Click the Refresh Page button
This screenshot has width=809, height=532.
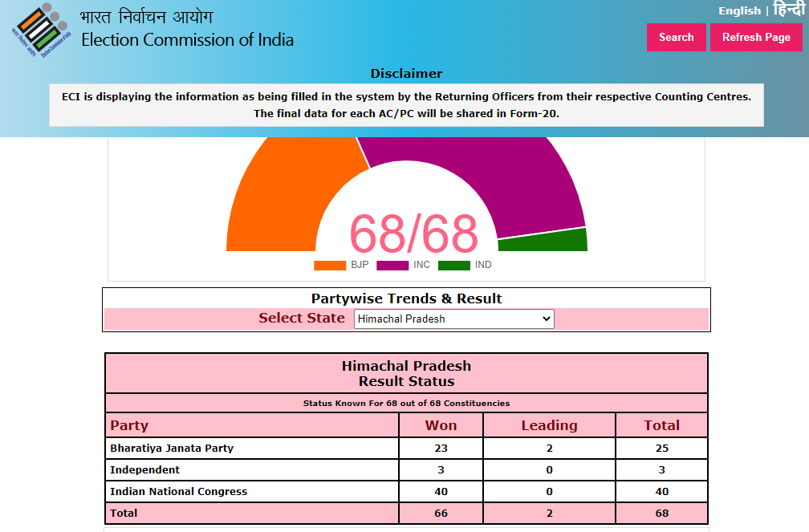(756, 37)
